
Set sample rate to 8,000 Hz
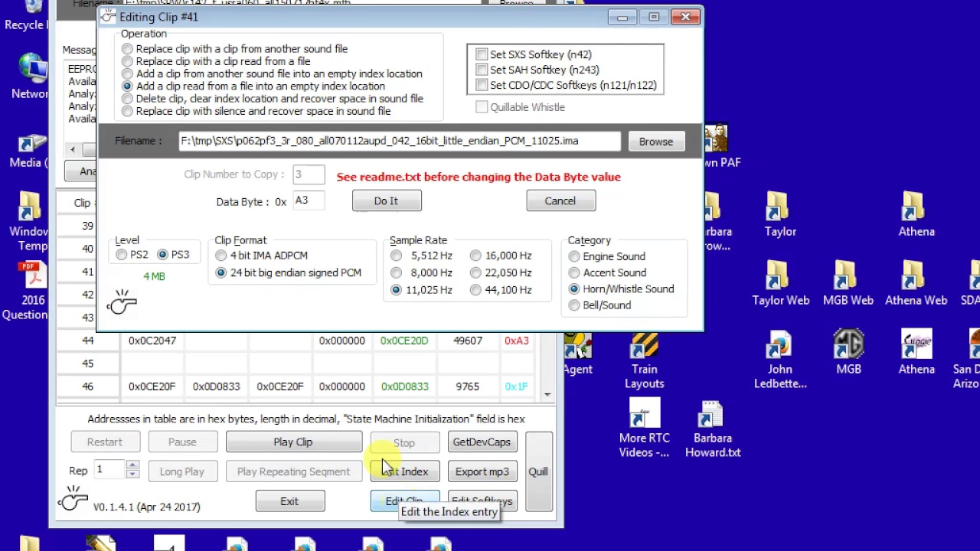coord(396,272)
